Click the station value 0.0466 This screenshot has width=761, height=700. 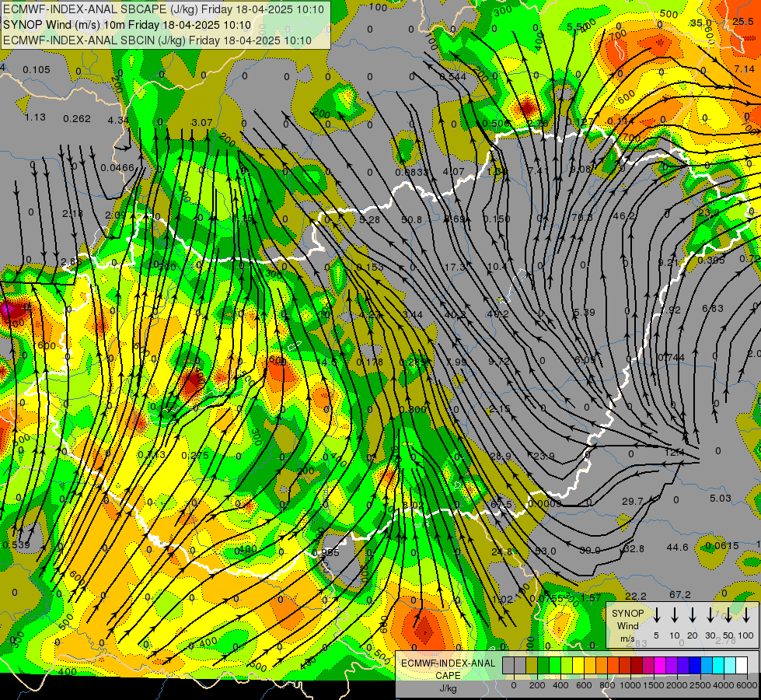[x=117, y=167]
